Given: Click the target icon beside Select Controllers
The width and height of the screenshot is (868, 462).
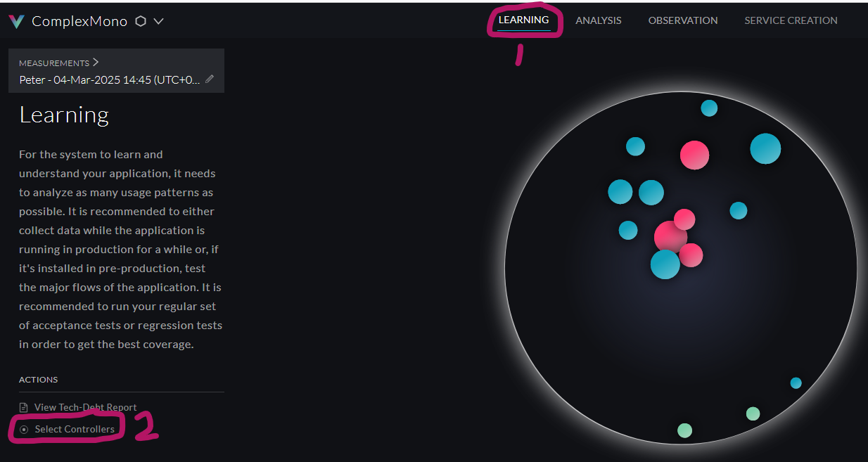Looking at the screenshot, I should tap(24, 429).
